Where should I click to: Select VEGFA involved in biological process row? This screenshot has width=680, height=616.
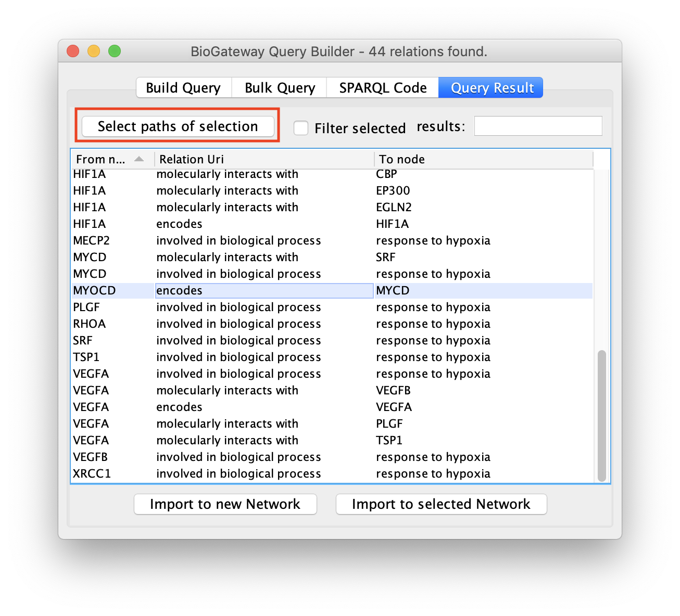tap(332, 374)
